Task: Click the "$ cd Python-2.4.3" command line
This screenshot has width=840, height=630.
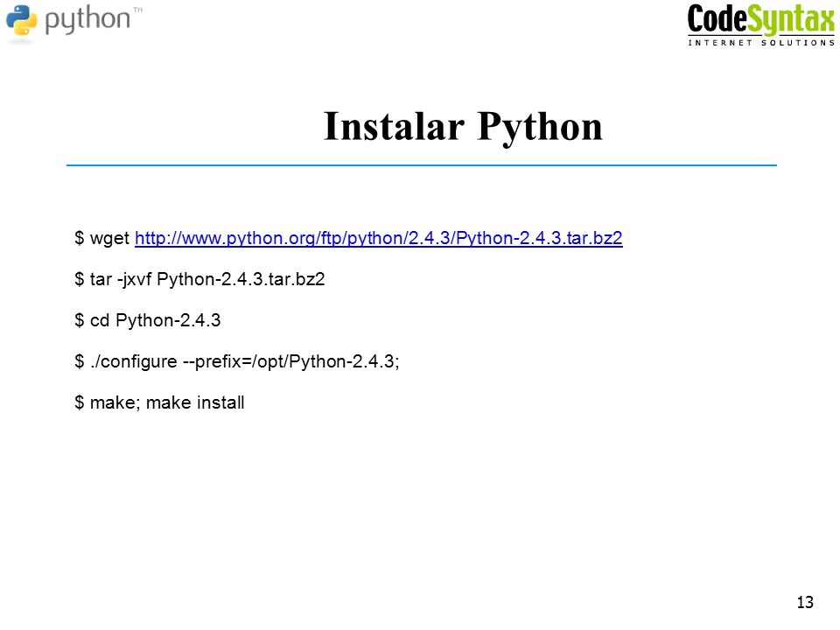Action: click(147, 320)
